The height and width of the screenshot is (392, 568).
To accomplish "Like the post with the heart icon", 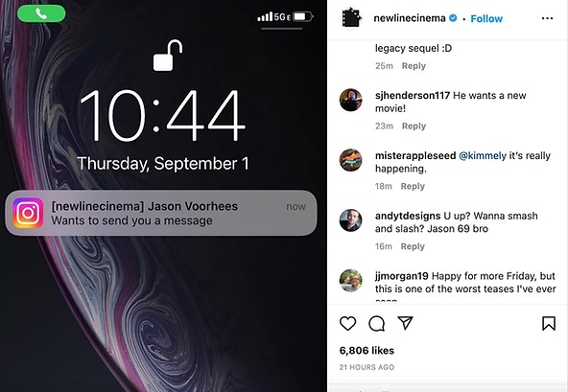I will (347, 323).
